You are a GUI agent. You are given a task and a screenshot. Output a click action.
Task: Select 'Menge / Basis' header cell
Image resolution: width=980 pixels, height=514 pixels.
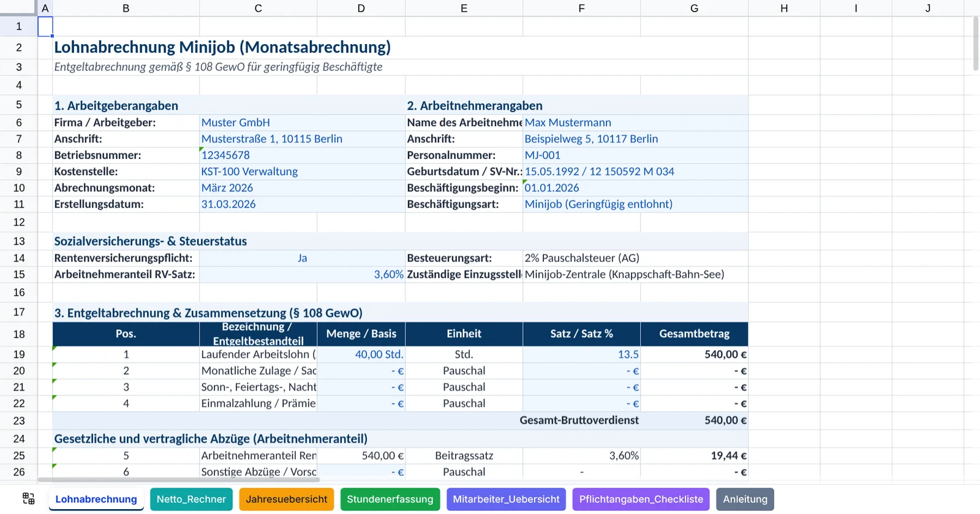[x=361, y=334]
